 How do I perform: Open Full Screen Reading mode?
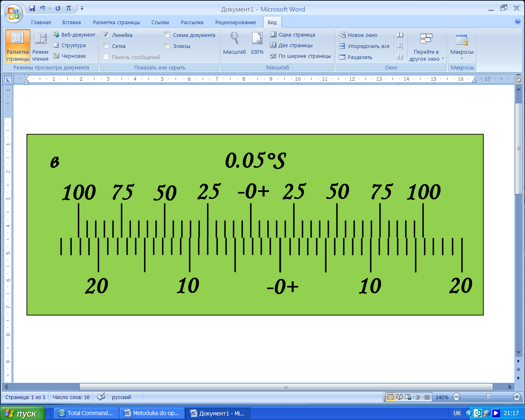click(x=40, y=46)
